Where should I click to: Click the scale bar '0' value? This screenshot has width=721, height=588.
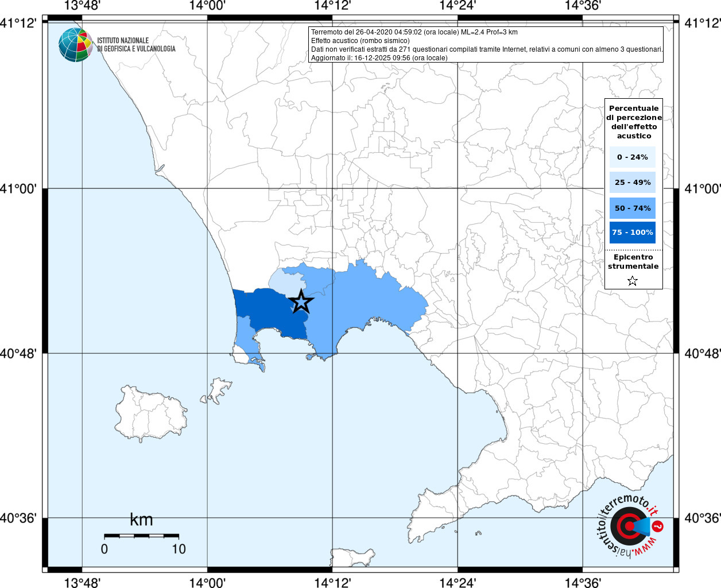pos(104,549)
